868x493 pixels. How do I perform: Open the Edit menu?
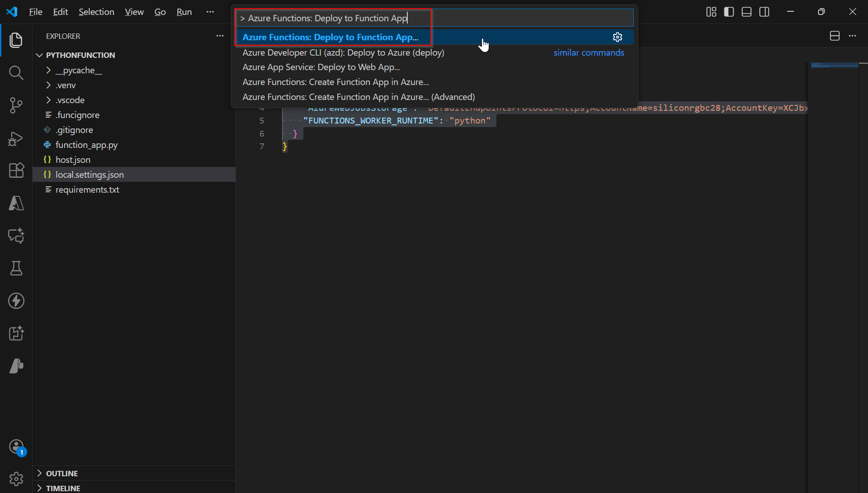[61, 12]
